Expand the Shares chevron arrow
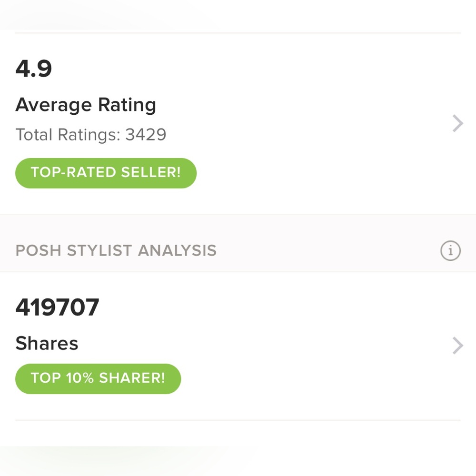This screenshot has height=476, width=476. pos(457,346)
